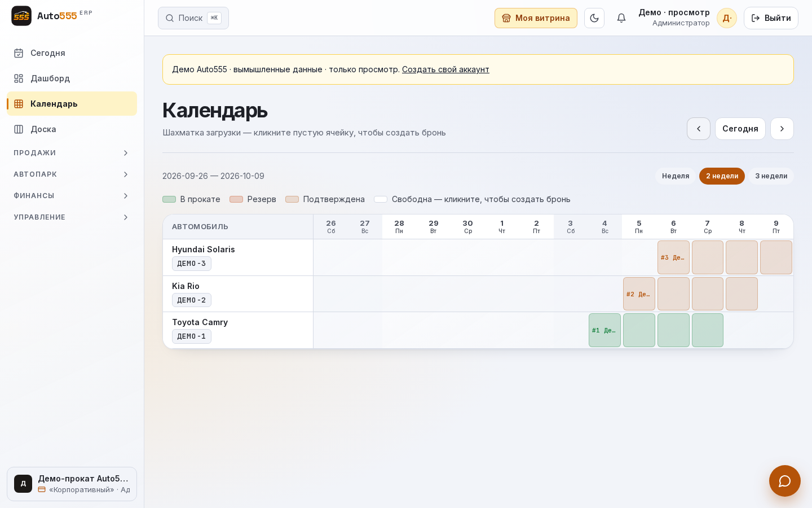The image size is (812, 508).
Task: Jump to today with the Сегодня button
Action: [740, 129]
